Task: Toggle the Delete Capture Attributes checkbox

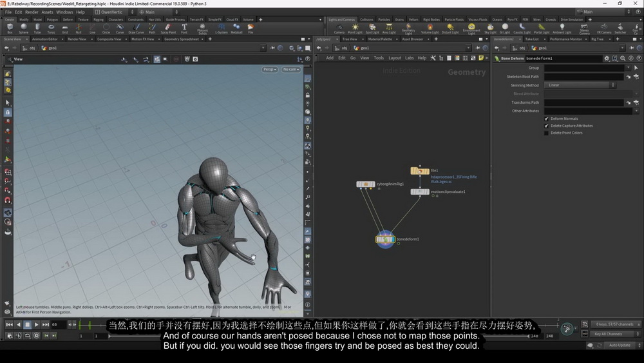Action: (546, 126)
